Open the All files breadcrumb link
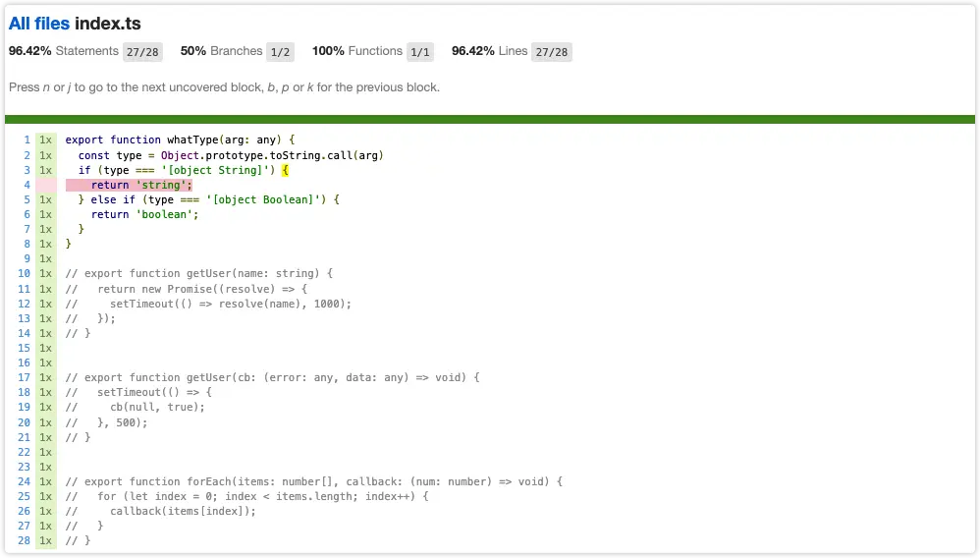 point(39,24)
